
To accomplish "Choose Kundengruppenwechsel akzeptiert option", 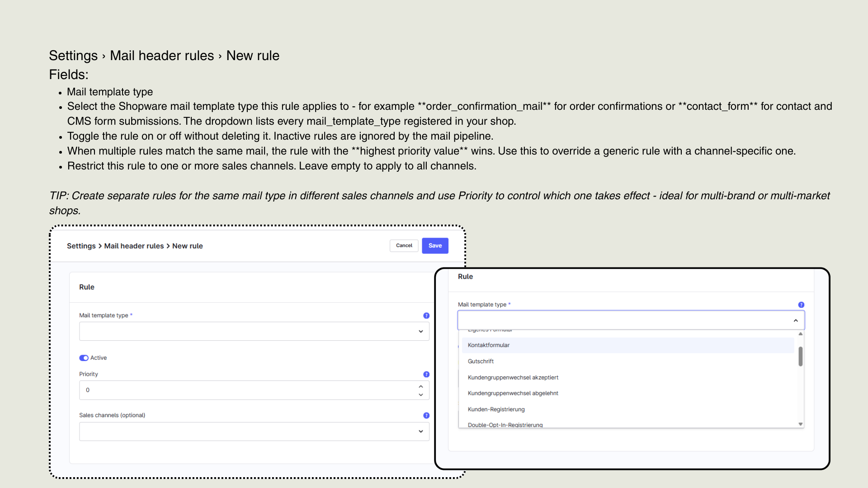I will click(x=628, y=378).
